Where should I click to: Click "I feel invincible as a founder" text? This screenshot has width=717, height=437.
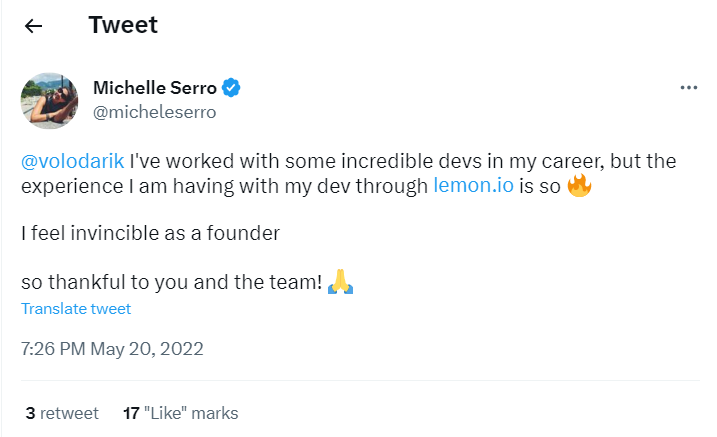(149, 234)
